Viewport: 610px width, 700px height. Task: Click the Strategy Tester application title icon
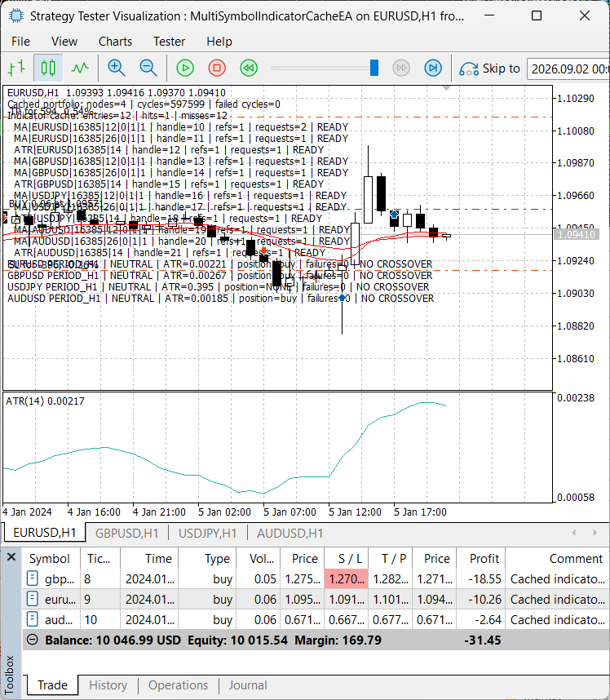tap(16, 16)
